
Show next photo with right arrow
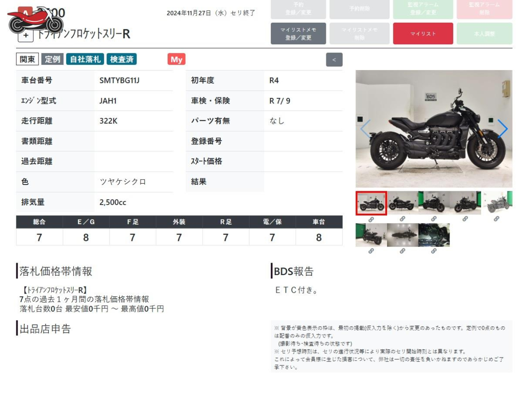tap(503, 129)
